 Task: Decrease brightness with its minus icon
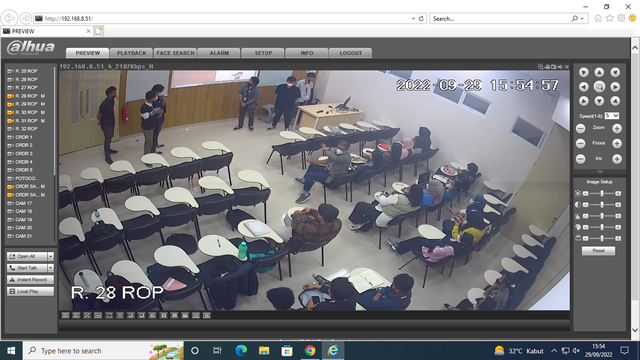click(586, 193)
